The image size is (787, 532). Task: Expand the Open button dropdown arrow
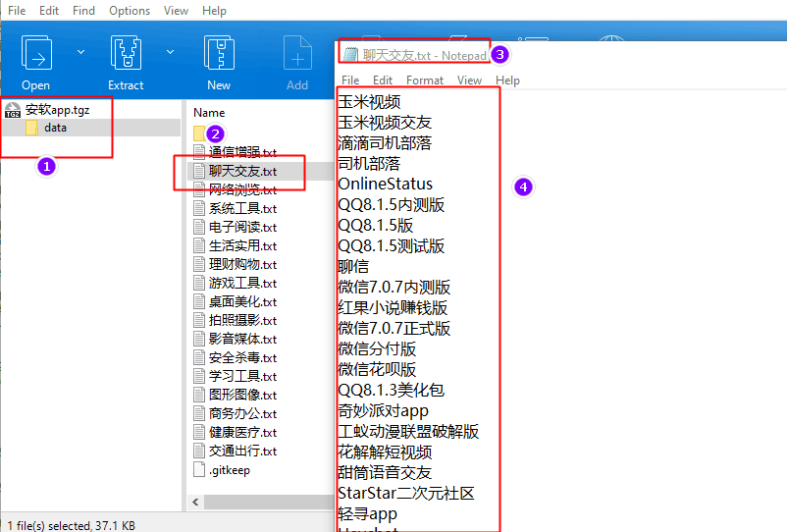tap(80, 52)
